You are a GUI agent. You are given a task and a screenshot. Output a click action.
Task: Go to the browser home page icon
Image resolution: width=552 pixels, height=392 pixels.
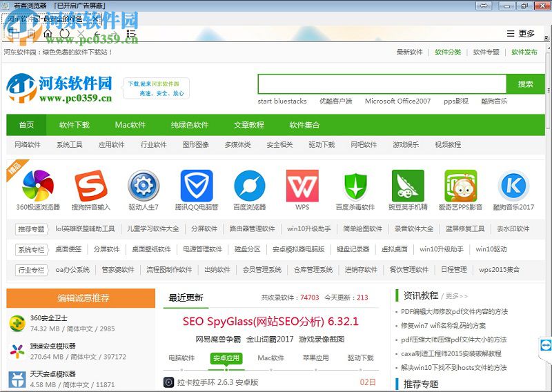coord(48,34)
